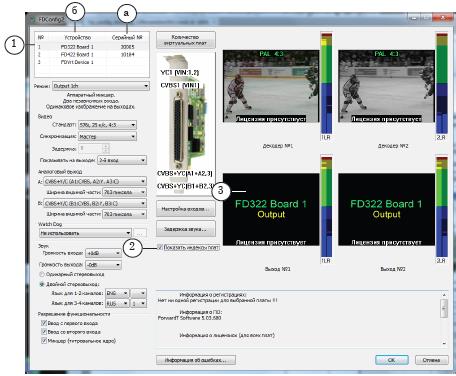Open the Стандарт video standard dropdown
Viewport: 456px width, 376px height.
[107, 125]
